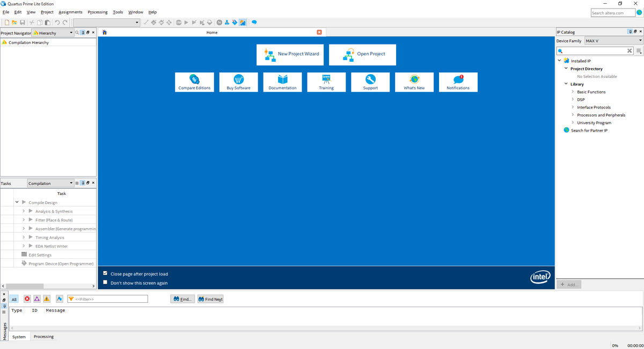Expand the University Program library node
The height and width of the screenshot is (349, 644).
[573, 122]
